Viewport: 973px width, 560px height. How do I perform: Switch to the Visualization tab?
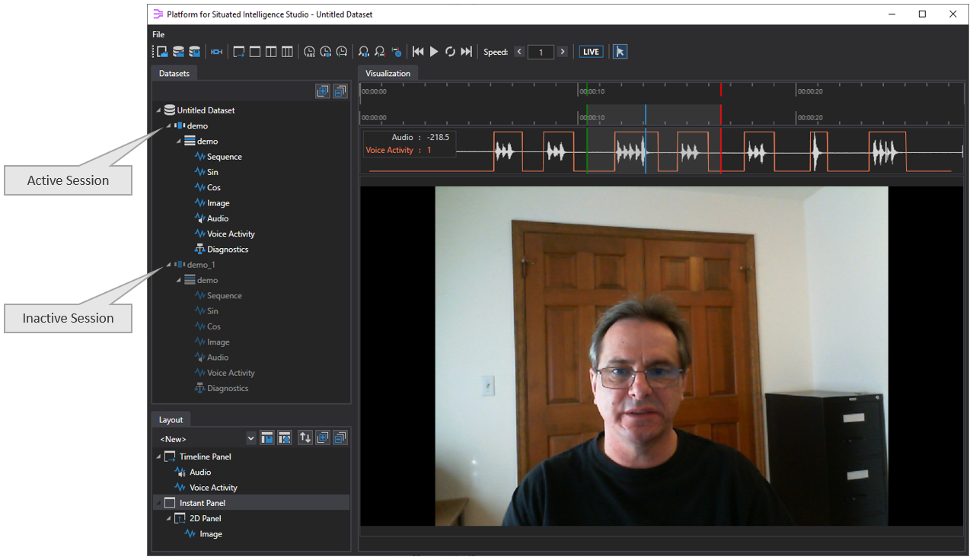(388, 74)
